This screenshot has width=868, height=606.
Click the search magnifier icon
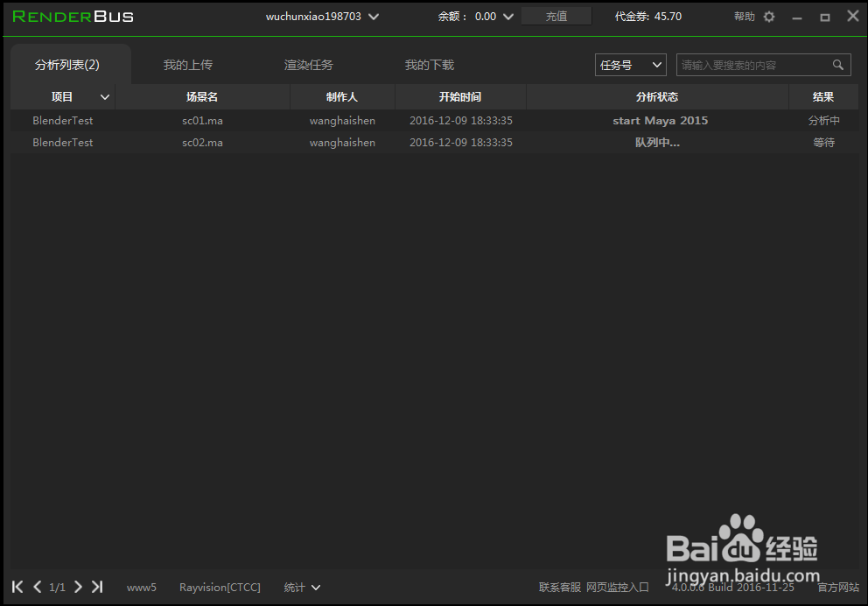tap(838, 65)
